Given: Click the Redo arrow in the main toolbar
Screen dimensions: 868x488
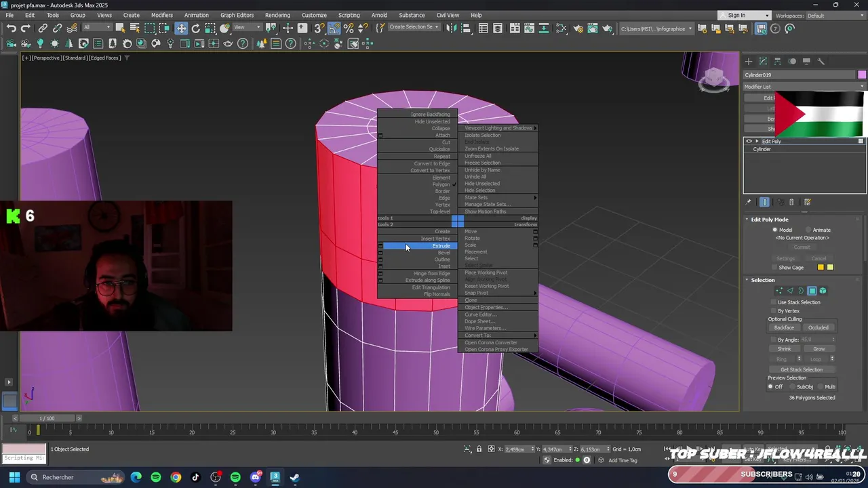Looking at the screenshot, I should pos(26,28).
